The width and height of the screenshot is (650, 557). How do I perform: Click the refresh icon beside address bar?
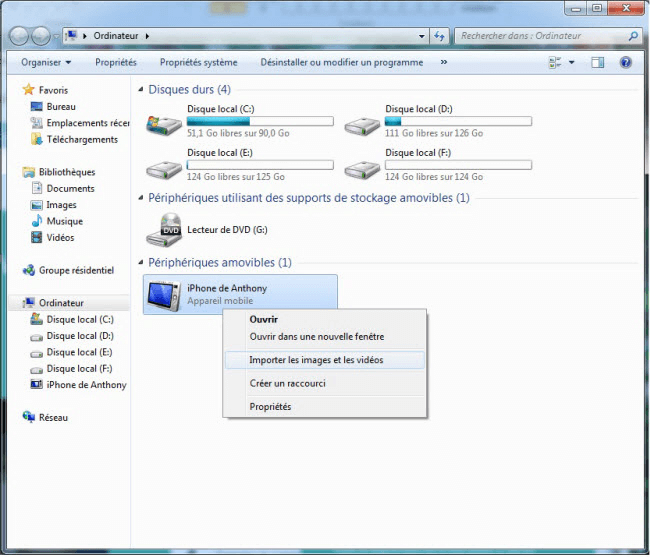439,36
